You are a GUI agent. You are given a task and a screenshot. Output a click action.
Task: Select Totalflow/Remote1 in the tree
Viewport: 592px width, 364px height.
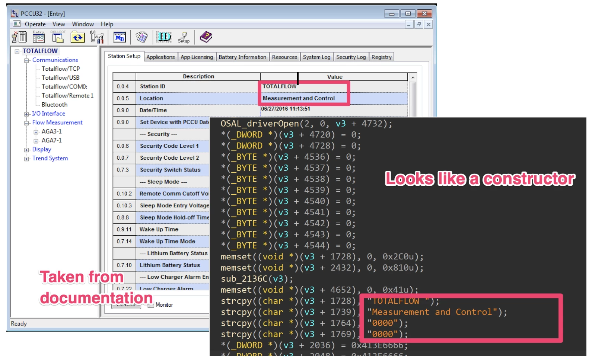point(67,96)
